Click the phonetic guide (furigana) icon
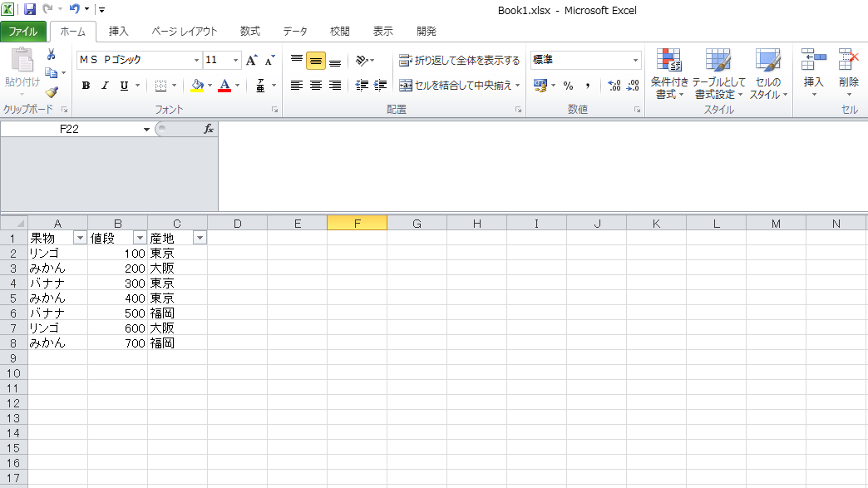The image size is (868, 488). click(x=260, y=85)
